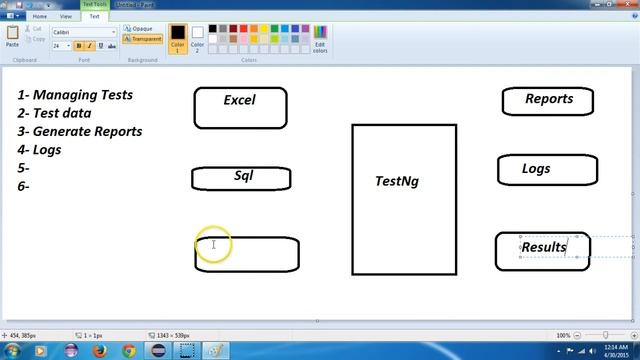
Task: Click the Paint taskbar icon
Action: (216, 351)
